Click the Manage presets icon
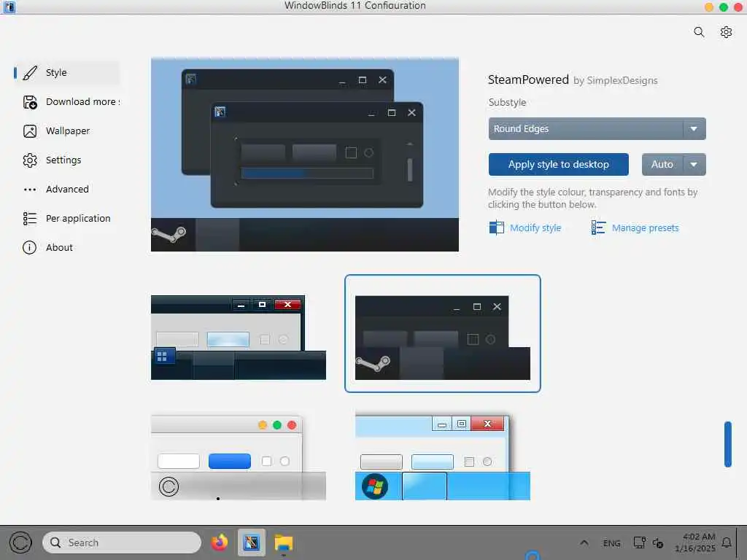Viewport: 747px width, 560px height. pyautogui.click(x=598, y=227)
